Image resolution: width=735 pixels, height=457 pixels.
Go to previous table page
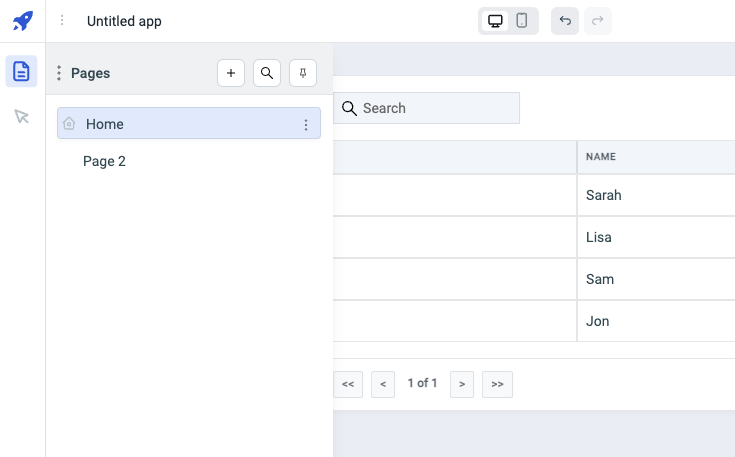382,384
